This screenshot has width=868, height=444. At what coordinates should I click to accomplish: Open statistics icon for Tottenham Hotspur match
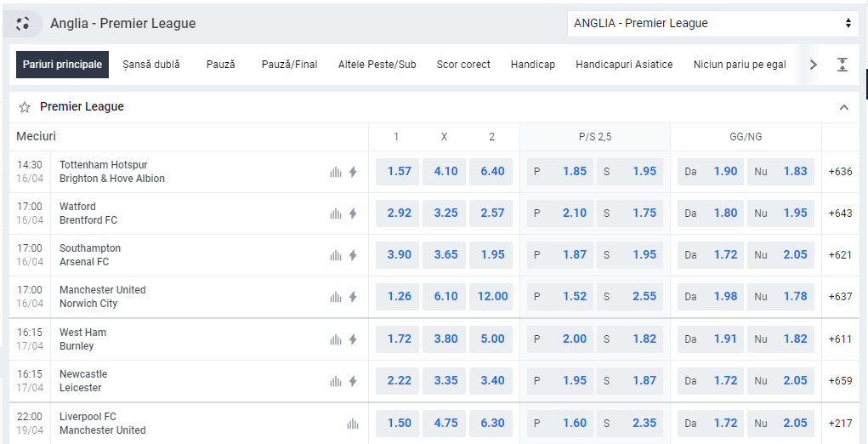click(x=336, y=172)
